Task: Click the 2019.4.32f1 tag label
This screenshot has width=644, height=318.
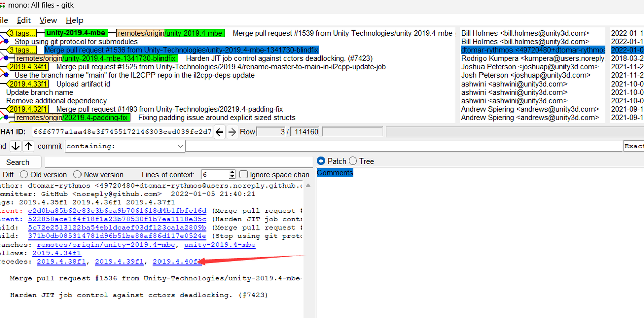Action: pyautogui.click(x=28, y=109)
